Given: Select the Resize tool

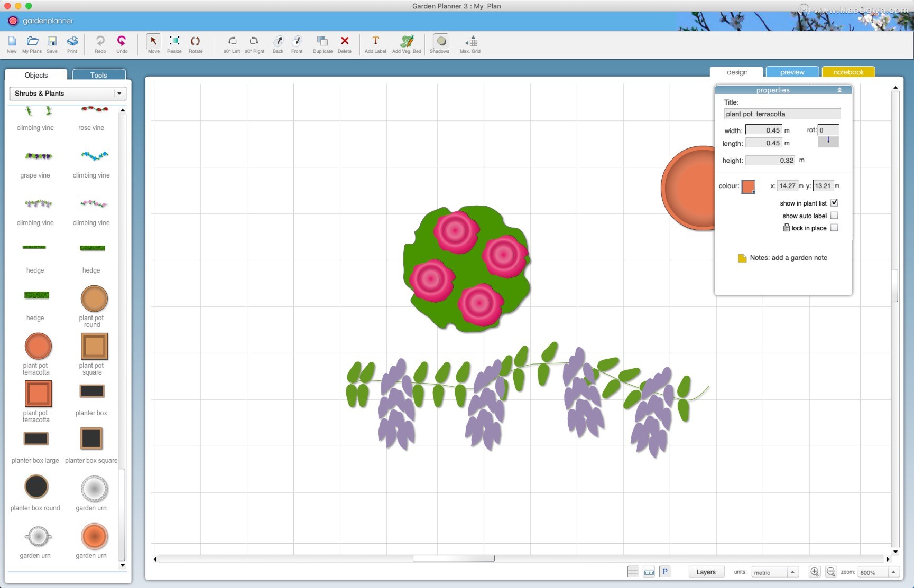Looking at the screenshot, I should coord(174,44).
